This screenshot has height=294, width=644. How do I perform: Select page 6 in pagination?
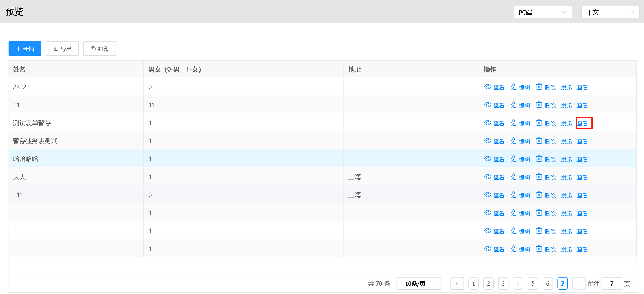pyautogui.click(x=548, y=283)
